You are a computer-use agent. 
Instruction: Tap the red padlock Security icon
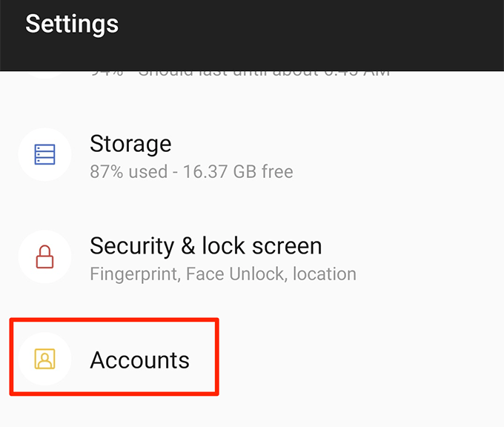point(44,257)
